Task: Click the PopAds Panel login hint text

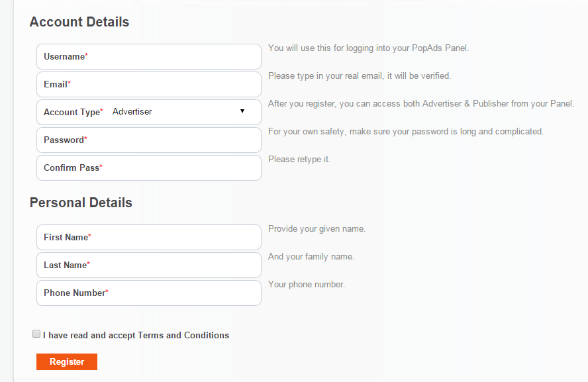Action: (x=368, y=48)
